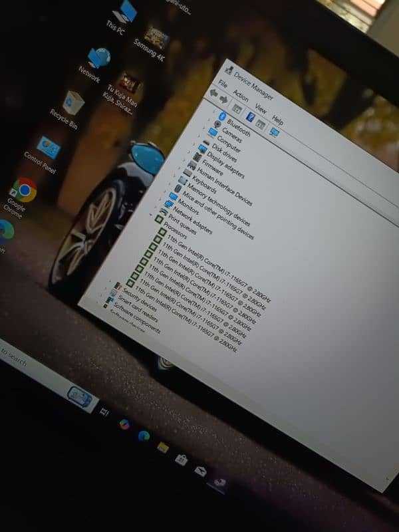Select the Memory technology devices icon
This screenshot has height=532, width=399.
(182, 180)
